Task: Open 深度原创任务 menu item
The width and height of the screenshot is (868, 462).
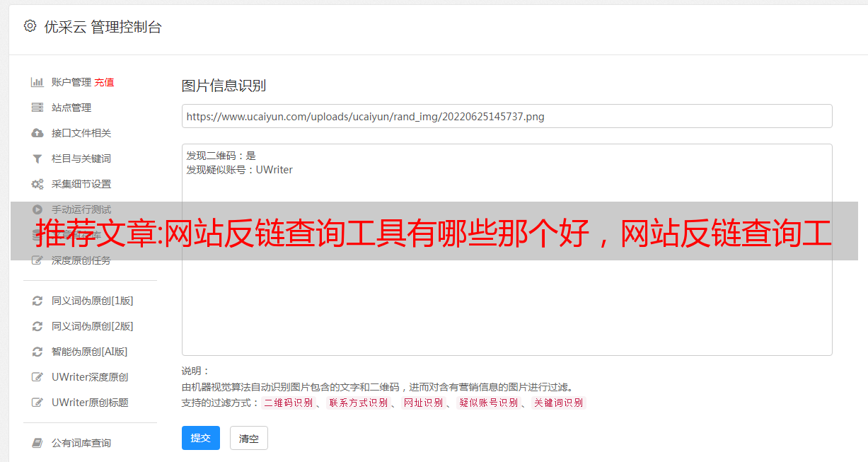Action: coord(81,260)
